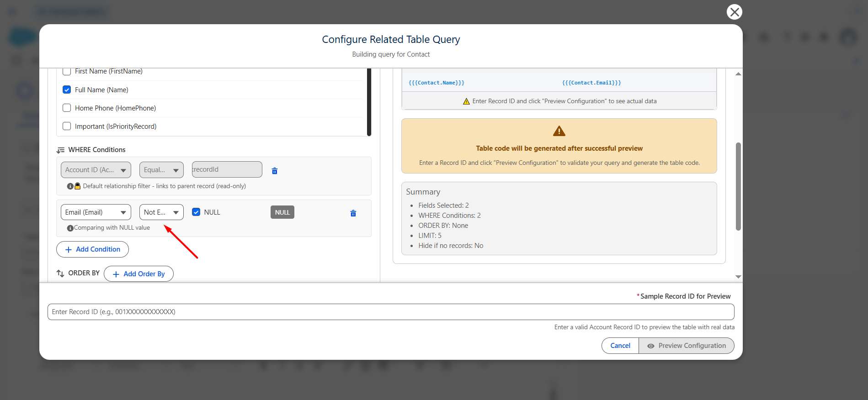Screen dimensions: 868x400
Task: Open the Equal... operator dropdown
Action: pos(161,170)
